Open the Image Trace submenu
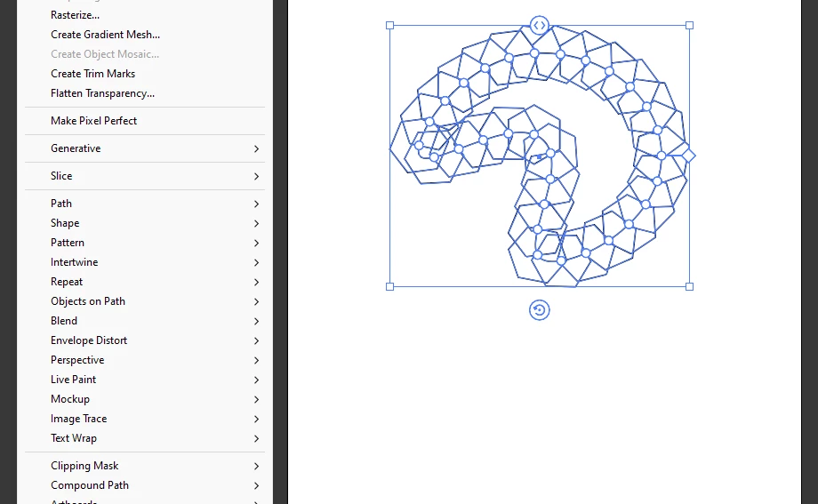818x504 pixels. 145,419
